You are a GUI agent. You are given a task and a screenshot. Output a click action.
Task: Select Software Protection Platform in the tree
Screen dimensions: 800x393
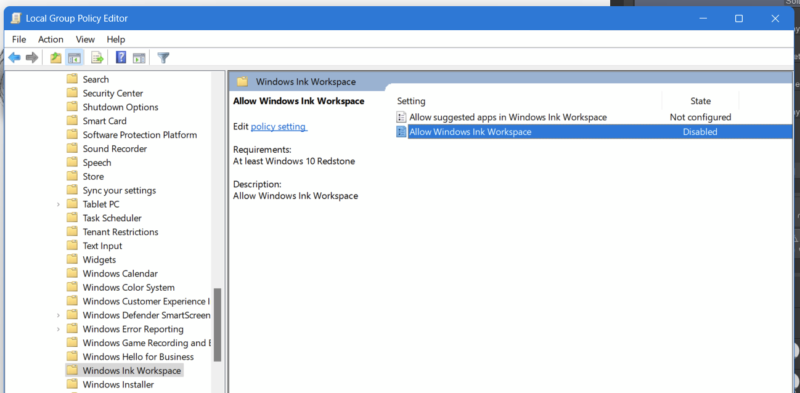click(140, 135)
